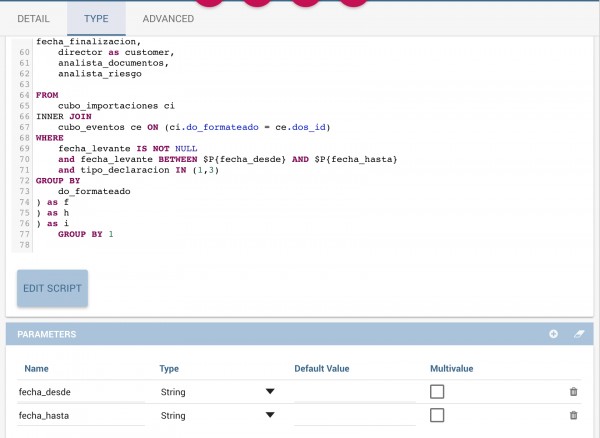Click the WHERE keyword in script
Viewport: 600px width, 438px height.
(x=50, y=138)
